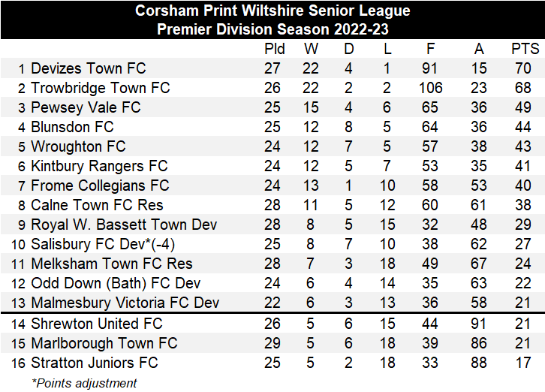Image resolution: width=545 pixels, height=392 pixels.
Task: Click the Royal W. Bassett Town Dev name
Action: click(124, 225)
